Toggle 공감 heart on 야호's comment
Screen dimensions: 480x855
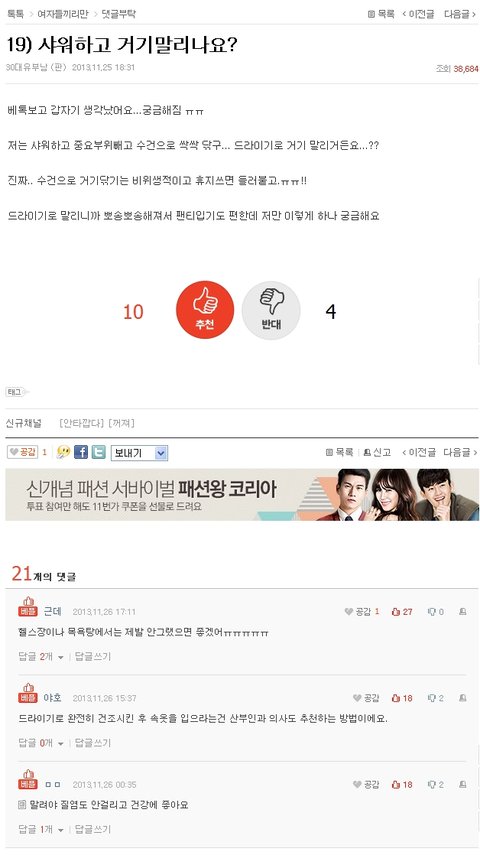(x=365, y=698)
